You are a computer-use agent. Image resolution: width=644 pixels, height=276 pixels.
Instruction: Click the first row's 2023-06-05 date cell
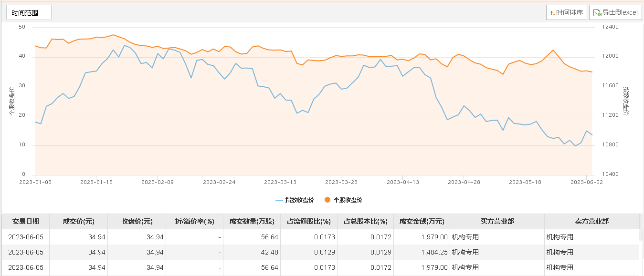pyautogui.click(x=26, y=237)
